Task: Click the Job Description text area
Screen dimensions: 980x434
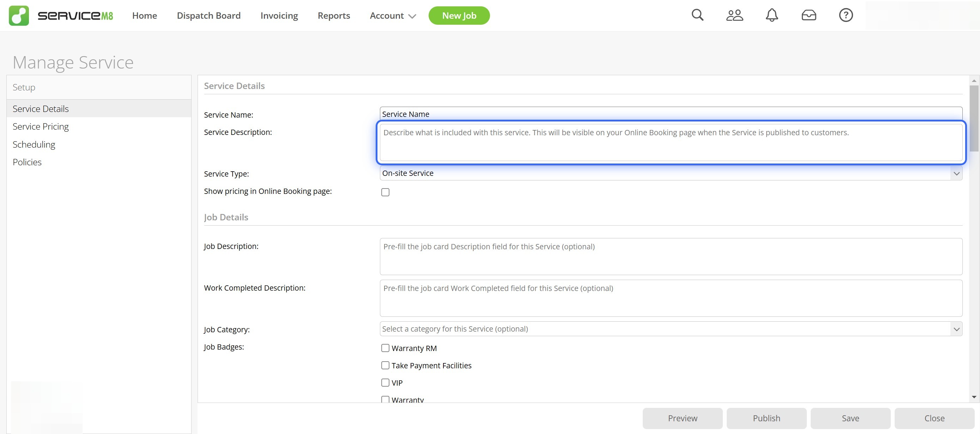Action: 671,257
